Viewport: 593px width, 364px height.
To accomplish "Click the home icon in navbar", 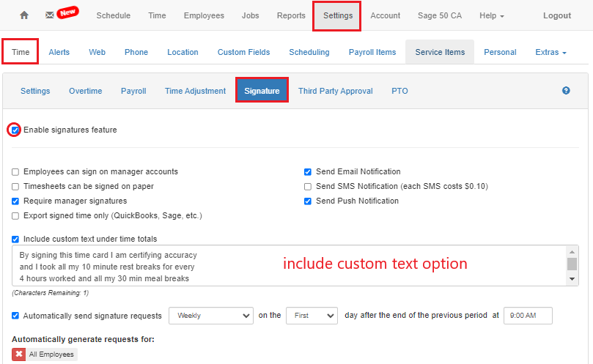I will (x=24, y=15).
